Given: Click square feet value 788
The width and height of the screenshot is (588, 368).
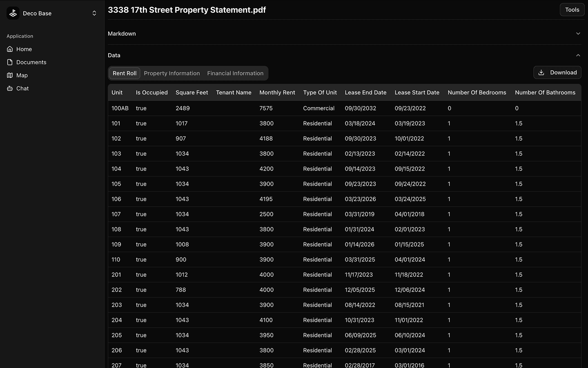Looking at the screenshot, I should [x=180, y=290].
